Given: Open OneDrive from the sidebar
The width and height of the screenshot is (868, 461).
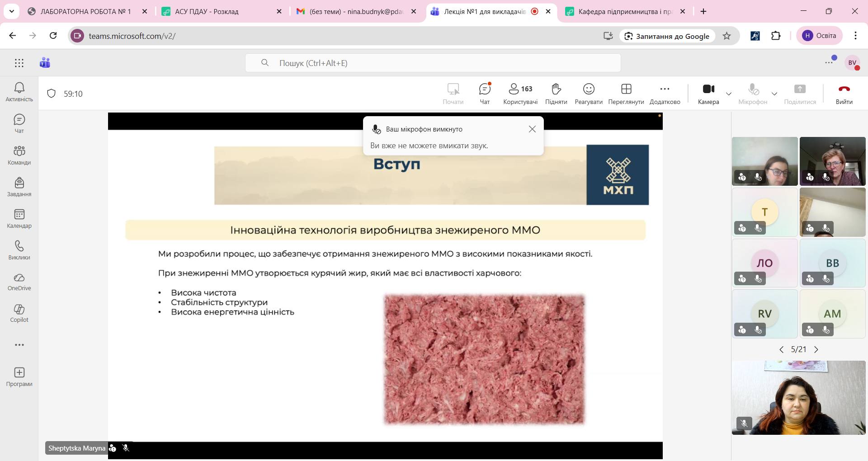Looking at the screenshot, I should click(x=19, y=282).
